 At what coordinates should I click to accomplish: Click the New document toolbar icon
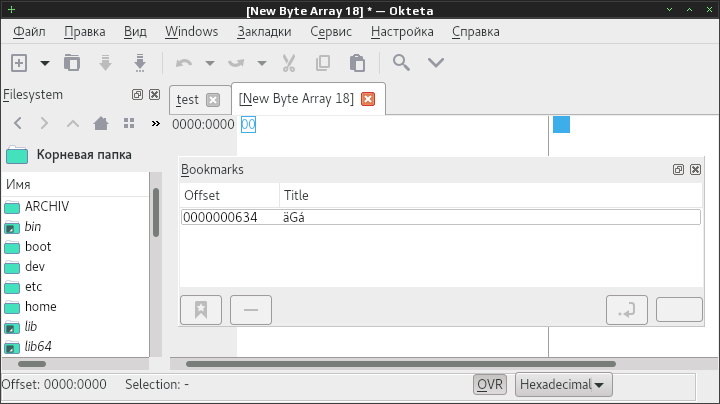pyautogui.click(x=19, y=63)
